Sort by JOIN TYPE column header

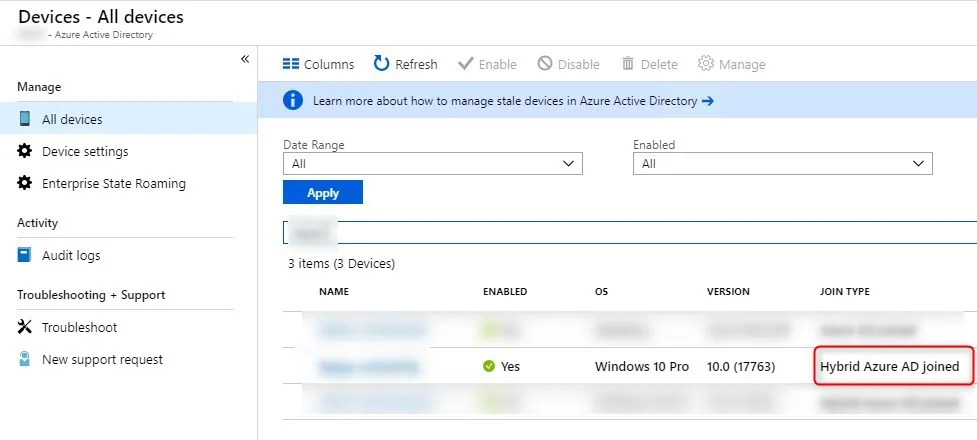[845, 292]
